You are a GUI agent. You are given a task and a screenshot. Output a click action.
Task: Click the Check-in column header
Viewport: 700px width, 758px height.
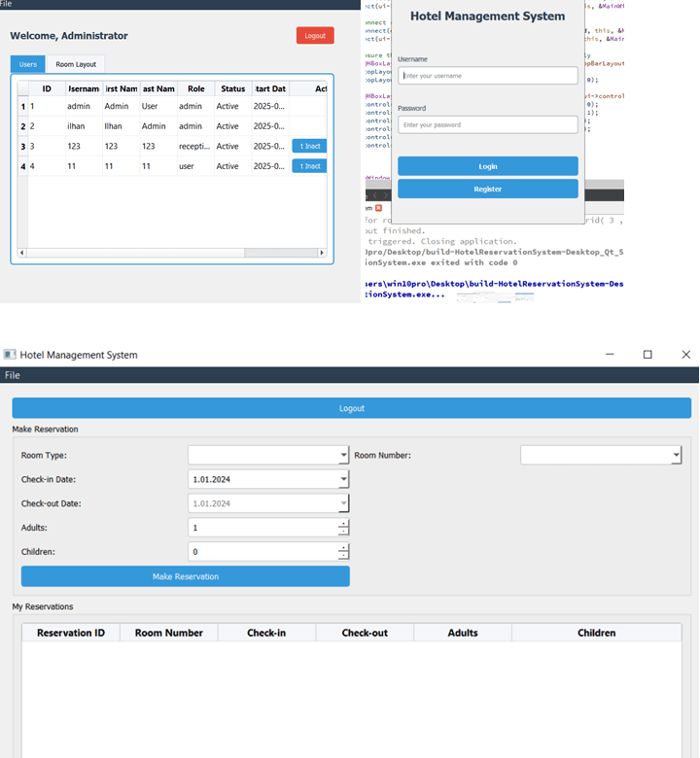(x=266, y=633)
